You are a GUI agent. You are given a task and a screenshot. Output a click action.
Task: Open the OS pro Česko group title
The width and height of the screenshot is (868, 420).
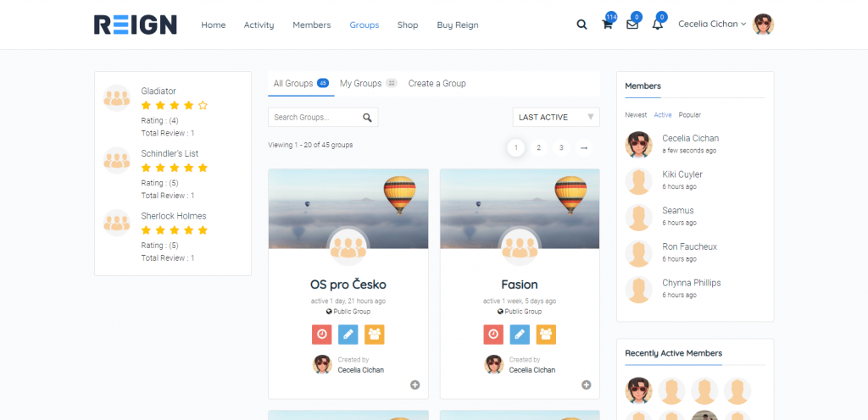point(348,285)
